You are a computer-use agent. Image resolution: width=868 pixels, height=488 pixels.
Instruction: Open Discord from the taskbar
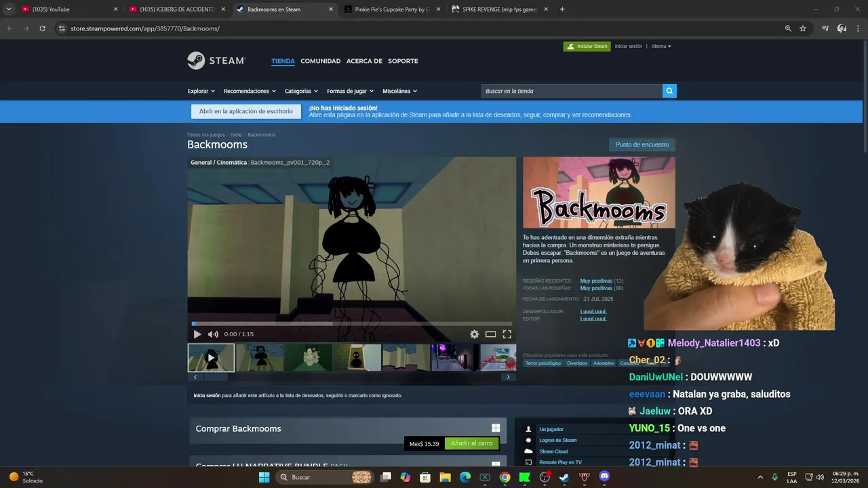click(x=604, y=476)
